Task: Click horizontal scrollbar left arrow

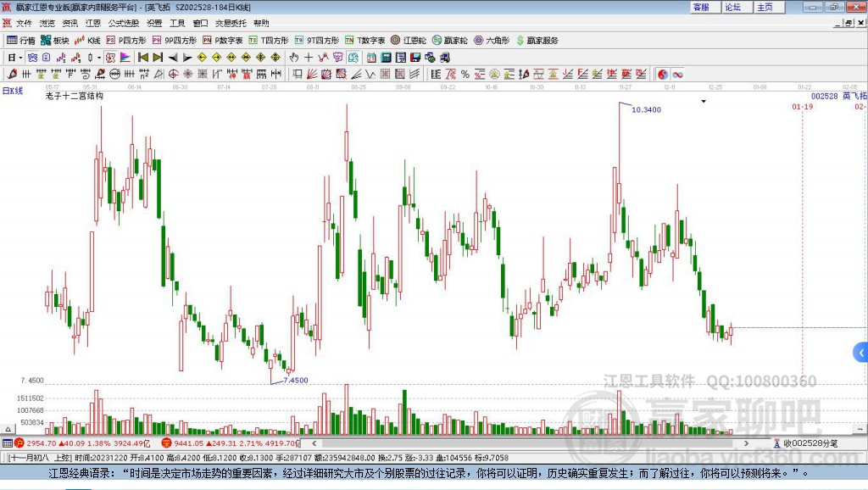Action: 314,443
